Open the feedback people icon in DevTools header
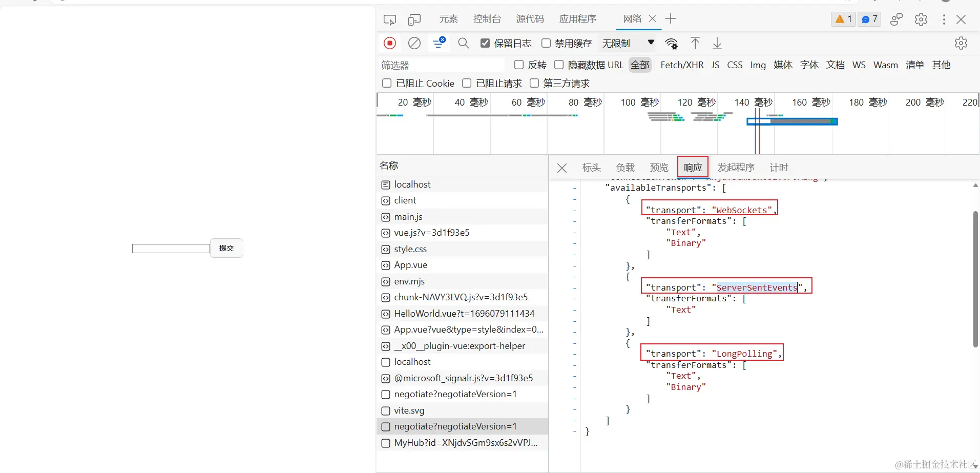The height and width of the screenshot is (473, 980). [x=896, y=19]
